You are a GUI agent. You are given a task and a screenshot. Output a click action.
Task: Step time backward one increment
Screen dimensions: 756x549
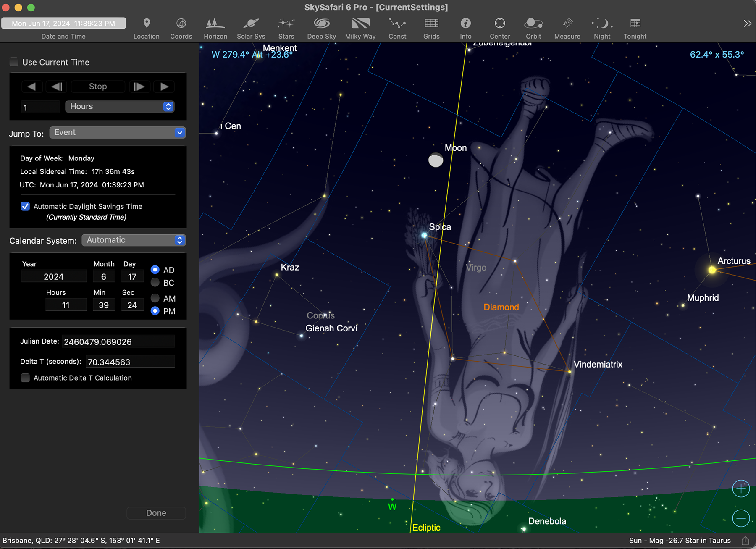(57, 87)
